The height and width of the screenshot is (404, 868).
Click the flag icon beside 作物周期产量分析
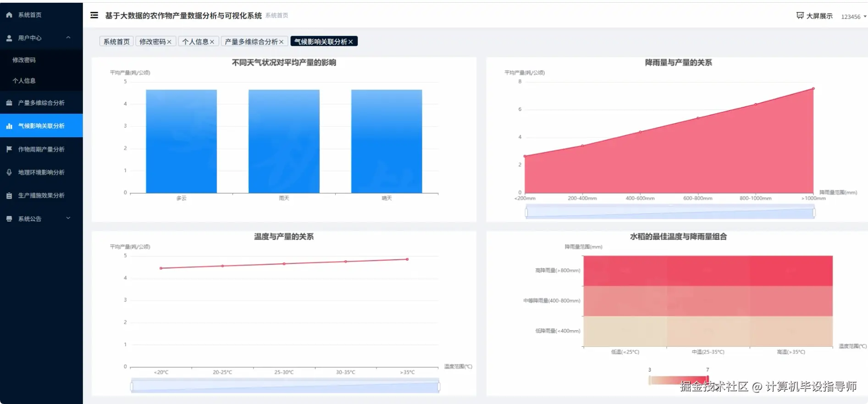(x=9, y=149)
